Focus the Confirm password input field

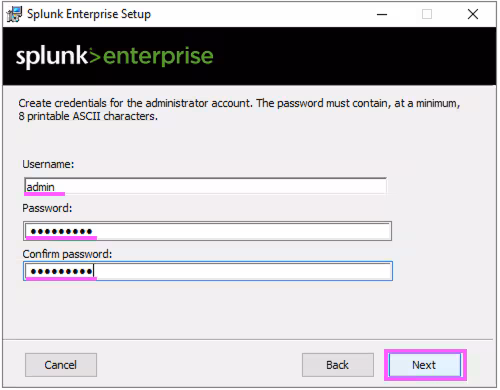208,271
